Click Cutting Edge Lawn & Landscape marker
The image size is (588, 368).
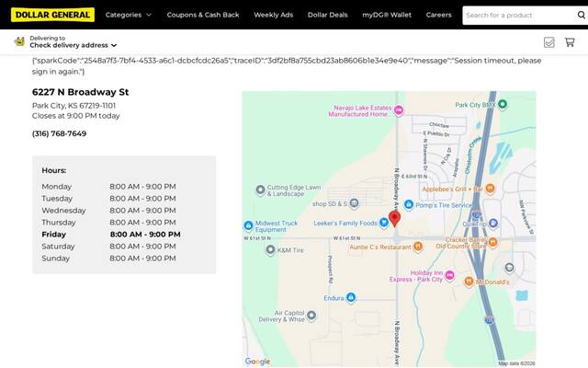pos(260,190)
